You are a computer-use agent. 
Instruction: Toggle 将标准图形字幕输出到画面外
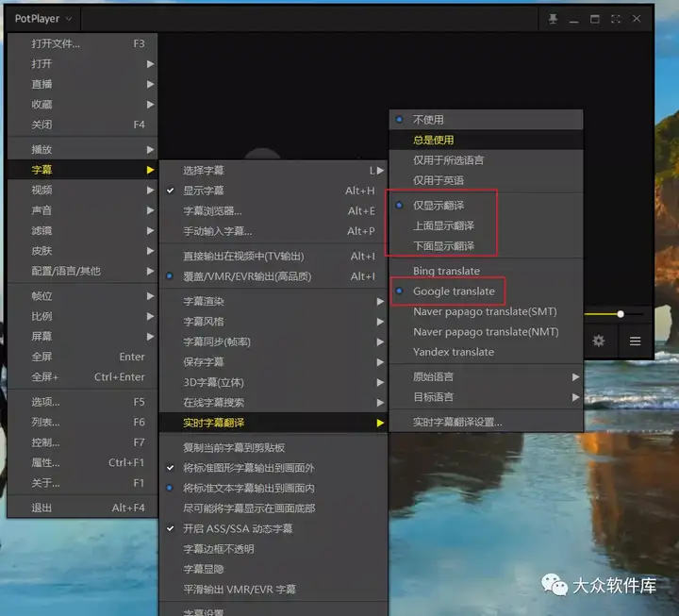tap(273, 468)
